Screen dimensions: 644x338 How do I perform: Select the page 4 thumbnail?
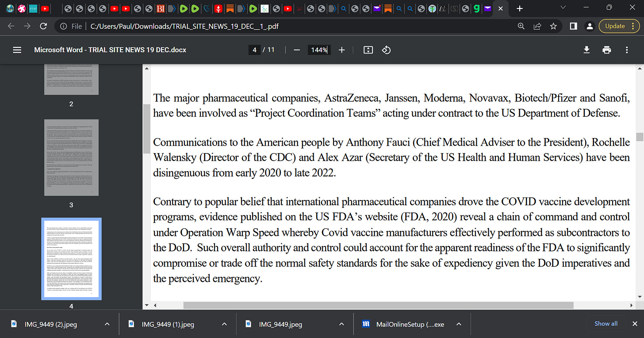[x=71, y=259]
